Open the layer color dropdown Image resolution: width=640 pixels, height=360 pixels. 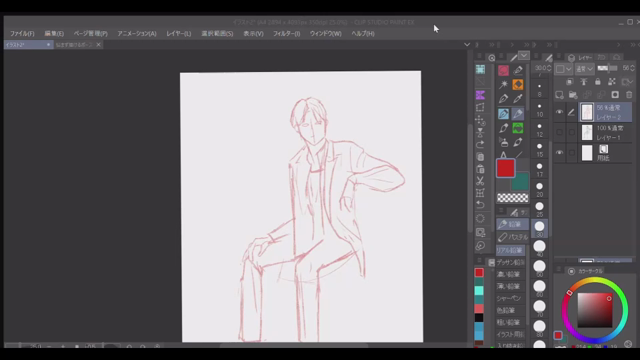coord(564,69)
